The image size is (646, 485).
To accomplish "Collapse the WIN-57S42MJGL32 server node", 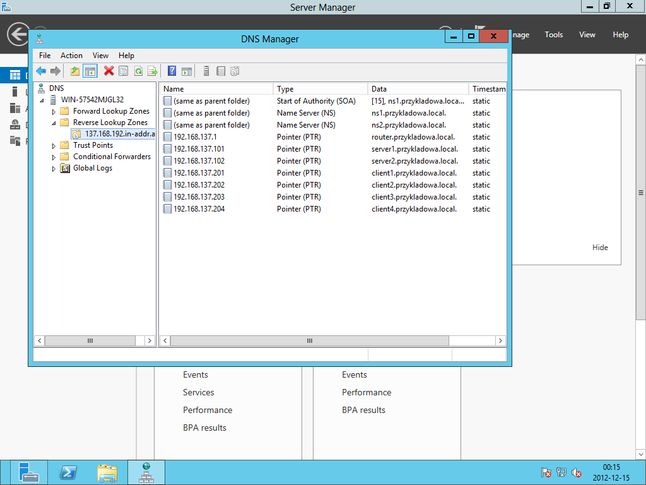I will click(42, 100).
